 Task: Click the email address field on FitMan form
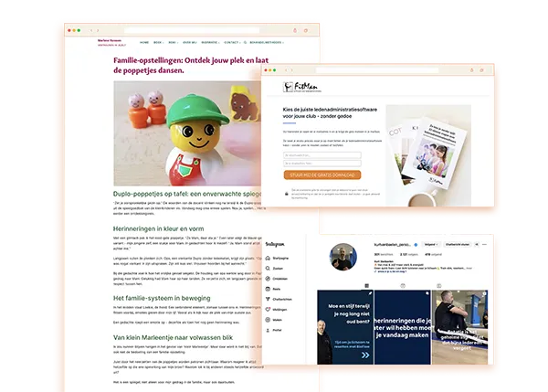pyautogui.click(x=322, y=164)
